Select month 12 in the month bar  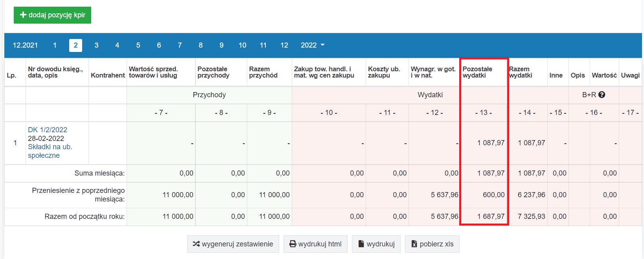[284, 45]
